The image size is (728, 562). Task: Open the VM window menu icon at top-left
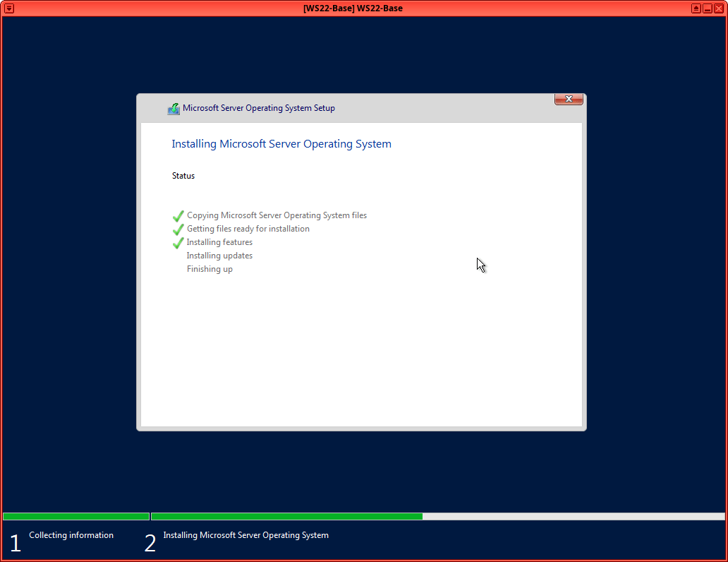tap(9, 8)
